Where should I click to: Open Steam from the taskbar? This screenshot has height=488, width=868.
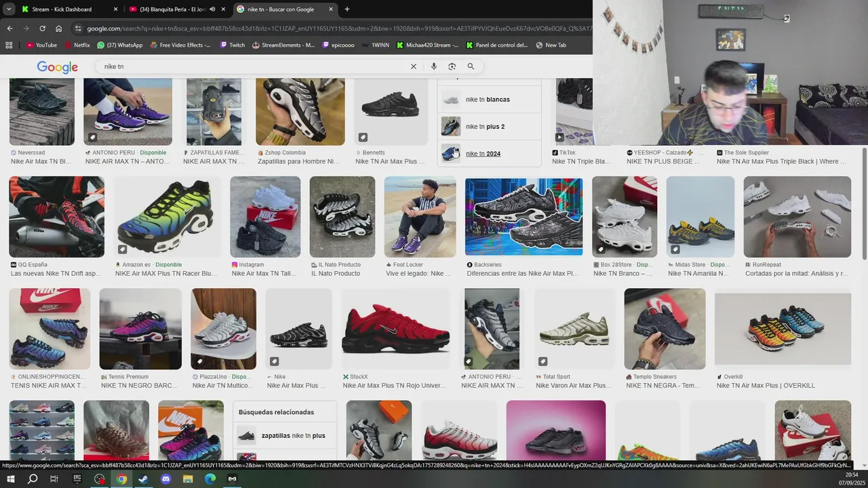coord(143,479)
